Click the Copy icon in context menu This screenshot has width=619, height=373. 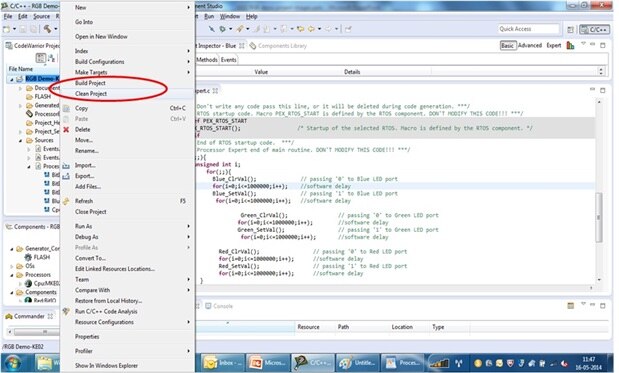(66, 108)
